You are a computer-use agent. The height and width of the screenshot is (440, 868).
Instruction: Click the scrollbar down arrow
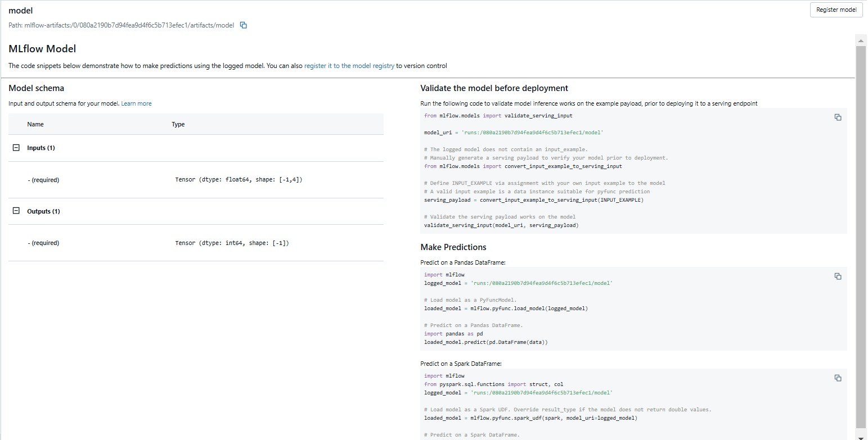[861, 436]
